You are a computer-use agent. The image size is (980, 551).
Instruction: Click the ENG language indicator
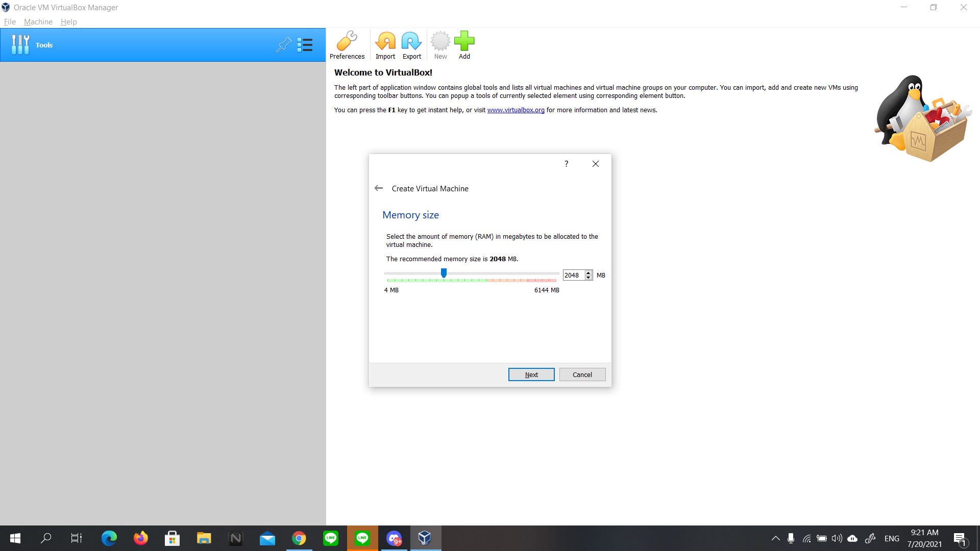[892, 539]
